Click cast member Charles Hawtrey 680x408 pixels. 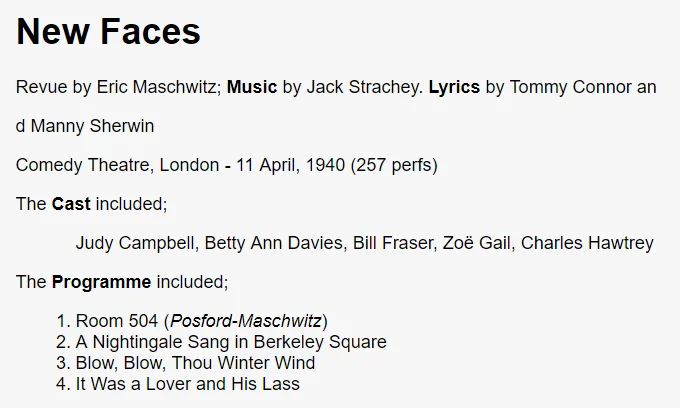(587, 243)
